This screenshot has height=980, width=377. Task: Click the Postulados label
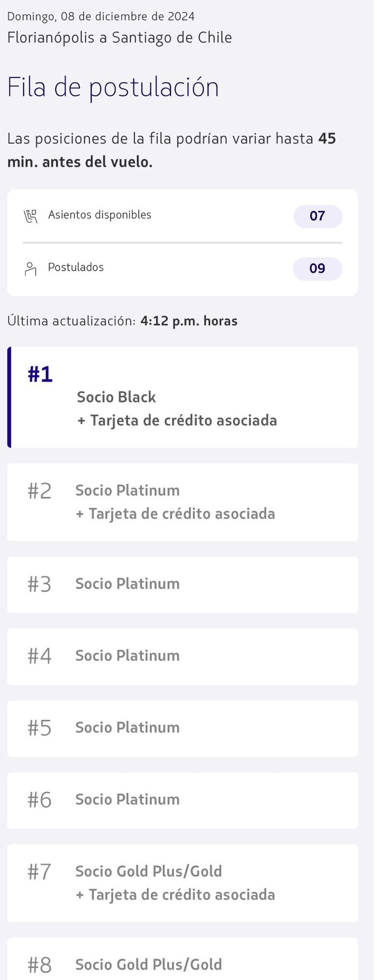coord(76,267)
